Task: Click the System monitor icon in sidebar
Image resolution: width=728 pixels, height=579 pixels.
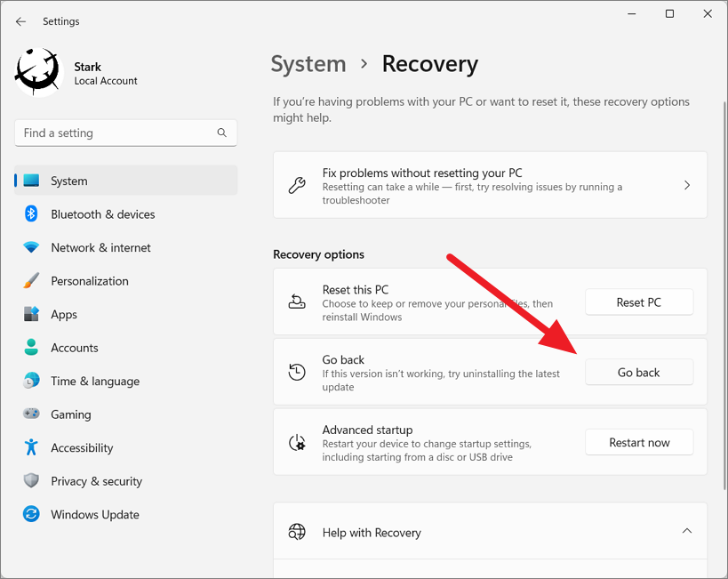Action: (31, 181)
